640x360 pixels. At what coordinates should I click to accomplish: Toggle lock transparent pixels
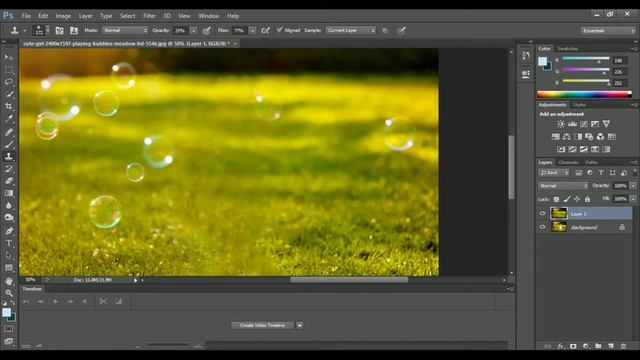pyautogui.click(x=556, y=199)
